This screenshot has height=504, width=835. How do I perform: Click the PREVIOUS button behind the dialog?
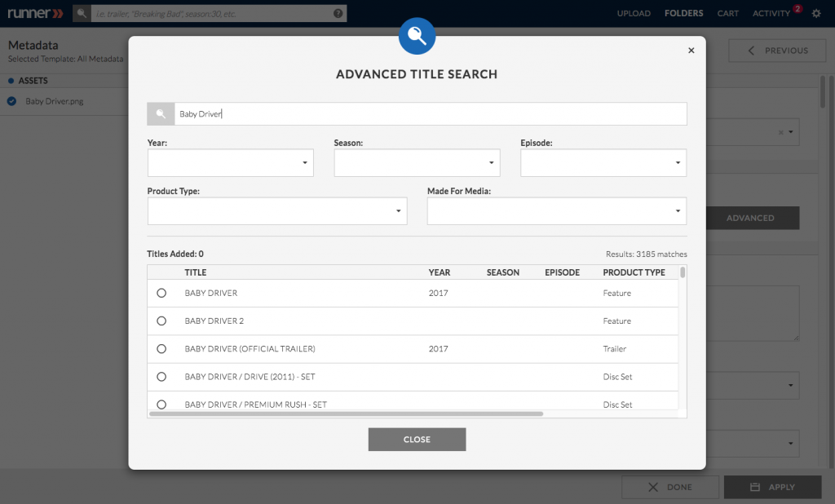[777, 51]
